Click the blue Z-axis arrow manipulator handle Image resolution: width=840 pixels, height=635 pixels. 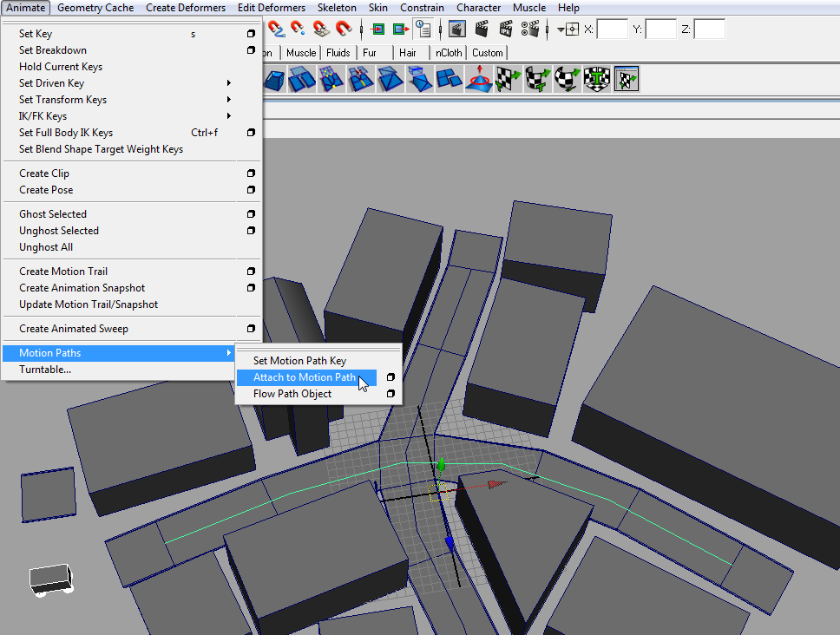click(450, 540)
